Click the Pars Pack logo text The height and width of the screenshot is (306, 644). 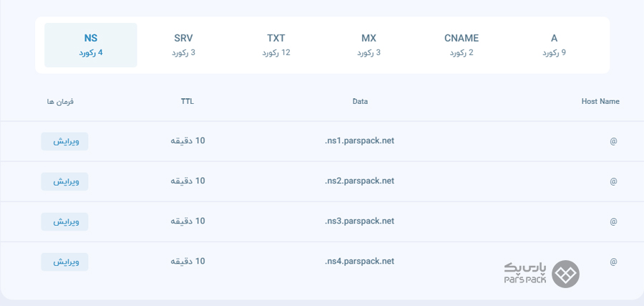(x=525, y=274)
